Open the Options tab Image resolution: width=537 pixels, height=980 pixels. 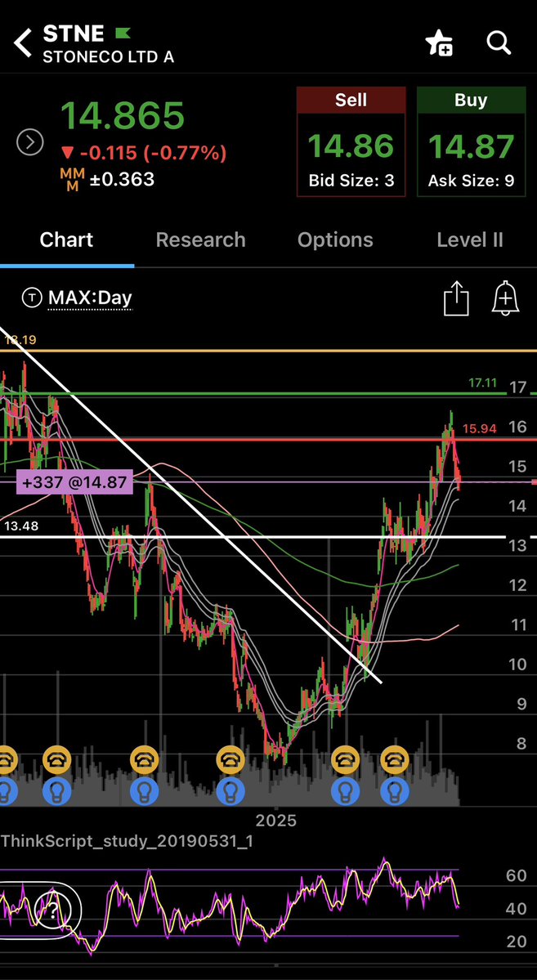point(335,240)
